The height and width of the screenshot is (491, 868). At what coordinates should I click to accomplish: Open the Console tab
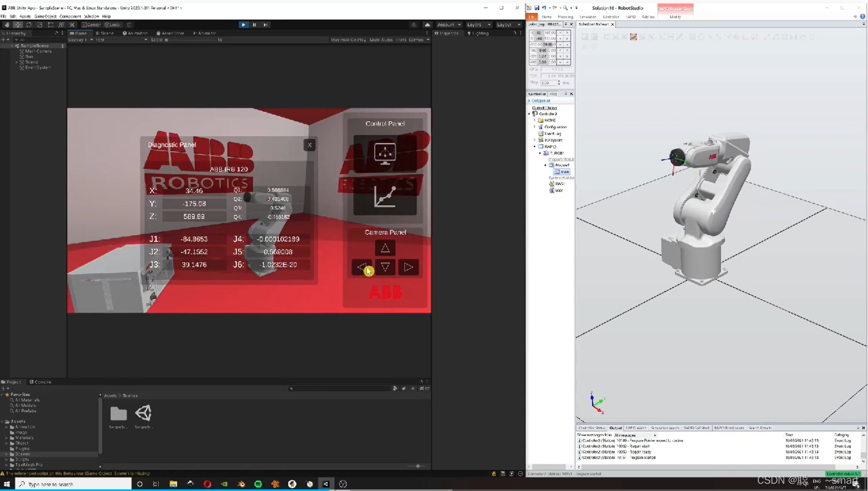(40, 382)
